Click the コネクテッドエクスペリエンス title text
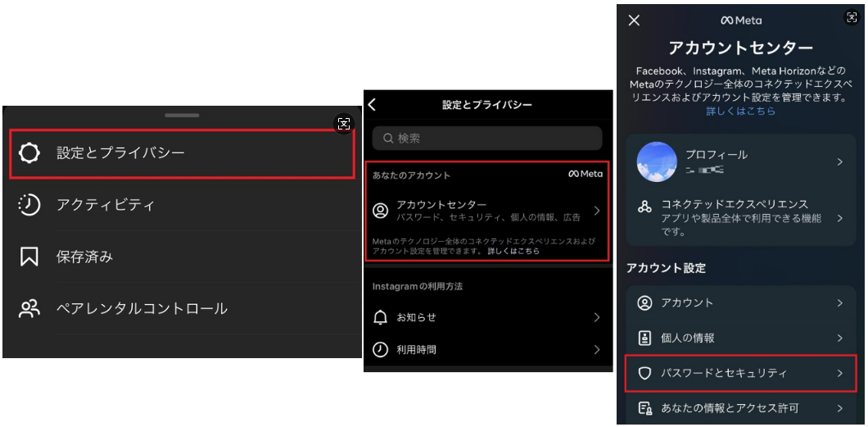This screenshot has width=868, height=427. [x=735, y=204]
